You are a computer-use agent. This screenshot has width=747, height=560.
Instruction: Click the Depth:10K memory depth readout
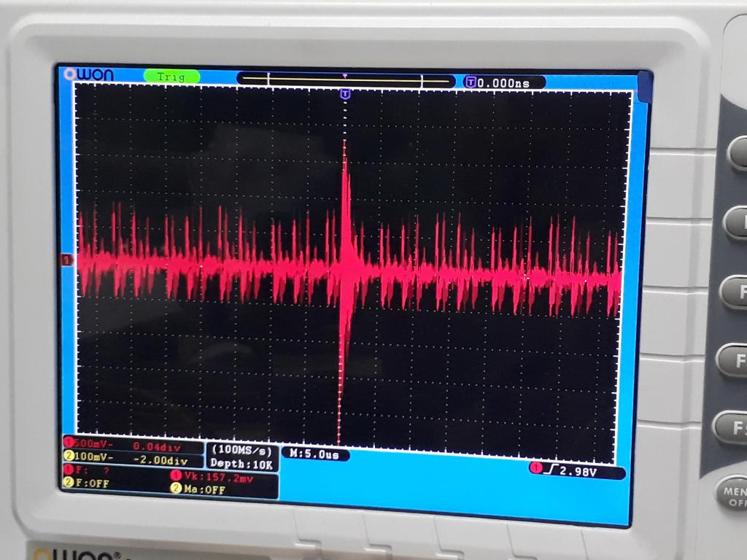pos(241,463)
